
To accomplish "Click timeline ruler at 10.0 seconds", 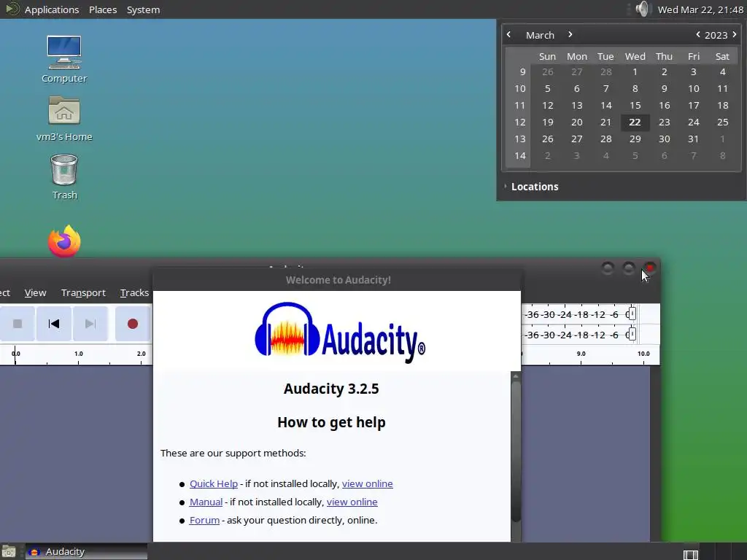I will (x=643, y=354).
